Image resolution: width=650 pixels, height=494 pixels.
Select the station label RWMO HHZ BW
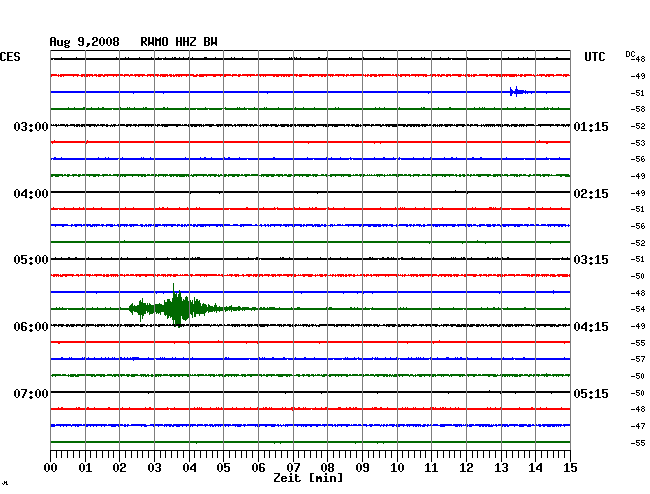click(179, 42)
